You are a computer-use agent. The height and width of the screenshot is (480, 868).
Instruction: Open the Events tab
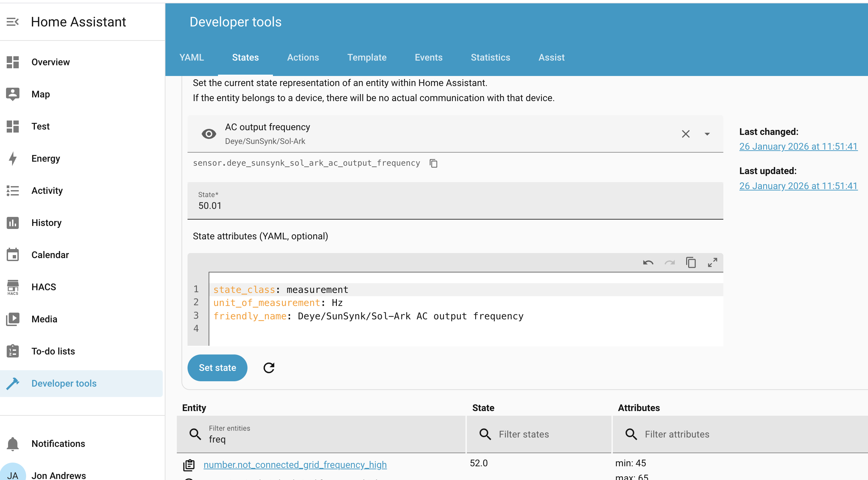pyautogui.click(x=429, y=57)
